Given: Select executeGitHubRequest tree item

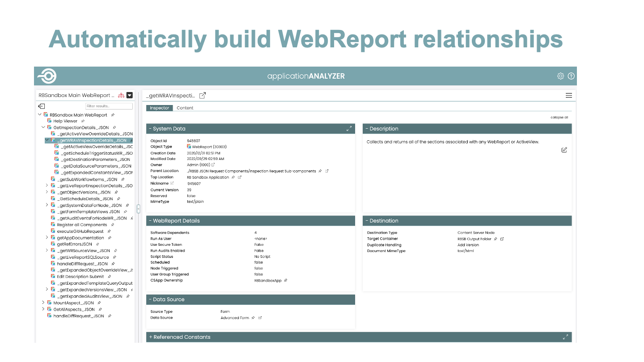Looking at the screenshot, I should pyautogui.click(x=80, y=232).
